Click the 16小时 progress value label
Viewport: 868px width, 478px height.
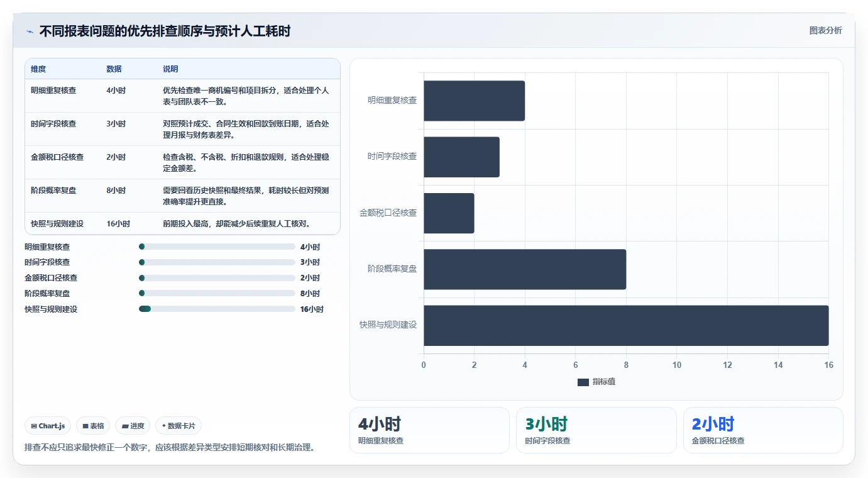click(x=312, y=309)
